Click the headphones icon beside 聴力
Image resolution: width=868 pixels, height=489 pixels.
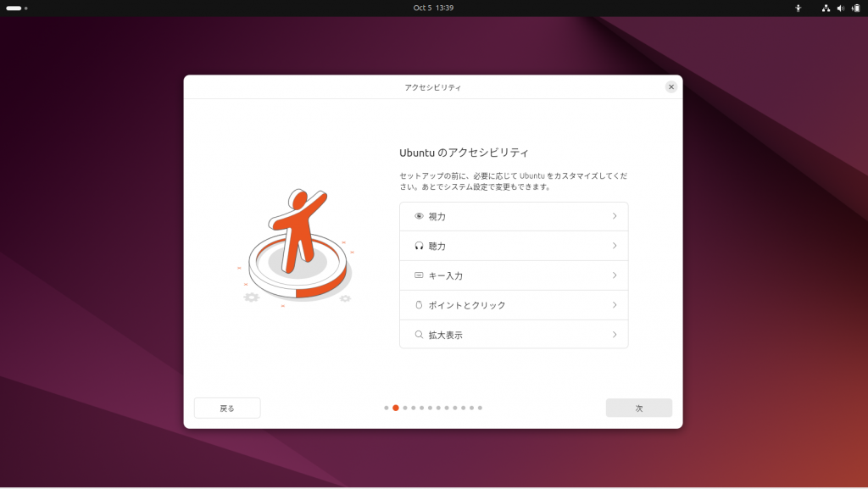coord(419,246)
